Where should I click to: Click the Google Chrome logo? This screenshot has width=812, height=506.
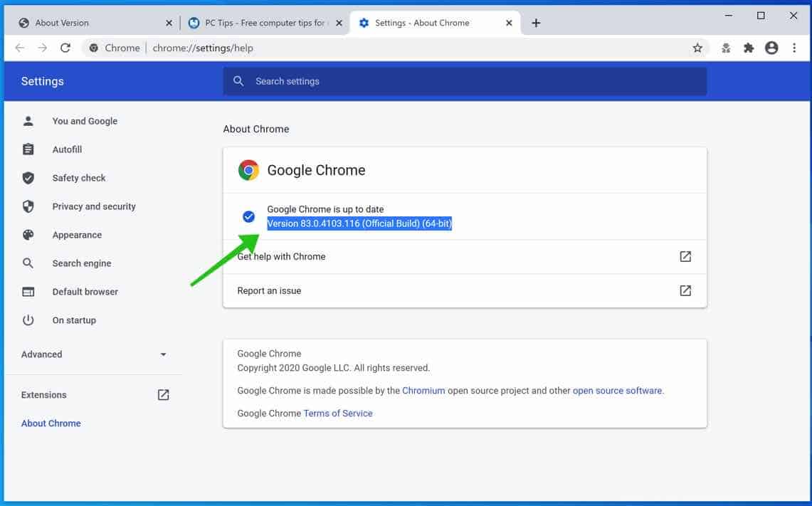[x=248, y=170]
